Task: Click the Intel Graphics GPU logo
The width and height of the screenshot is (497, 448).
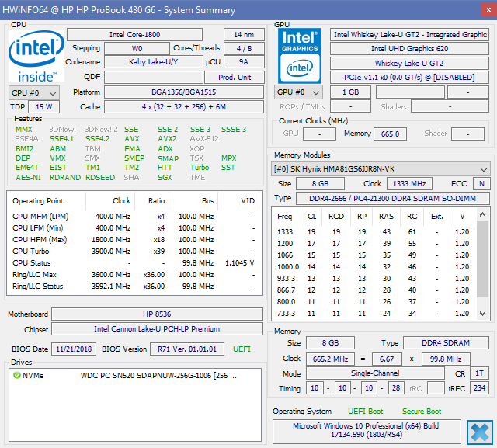Action: [x=300, y=56]
